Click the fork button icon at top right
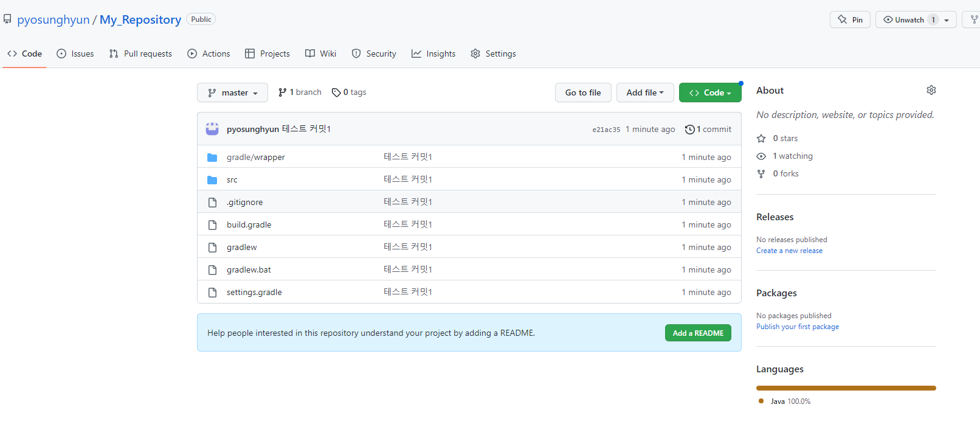Viewport: 980px width, 424px height. [x=975, y=19]
